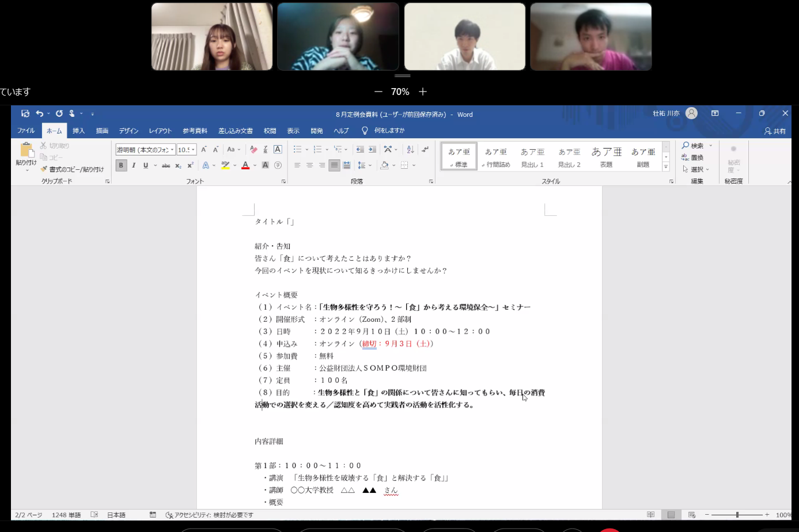
Task: Click the distributed alignment icon
Action: [347, 165]
